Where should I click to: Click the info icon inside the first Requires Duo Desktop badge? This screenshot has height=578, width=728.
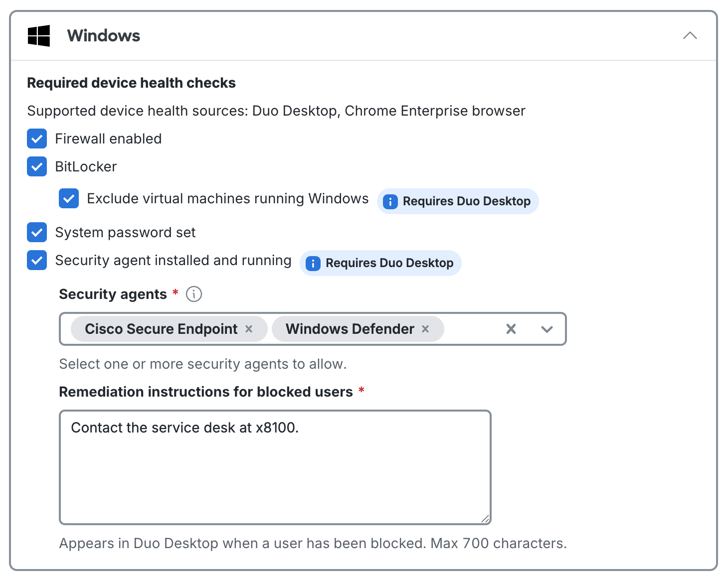(389, 201)
